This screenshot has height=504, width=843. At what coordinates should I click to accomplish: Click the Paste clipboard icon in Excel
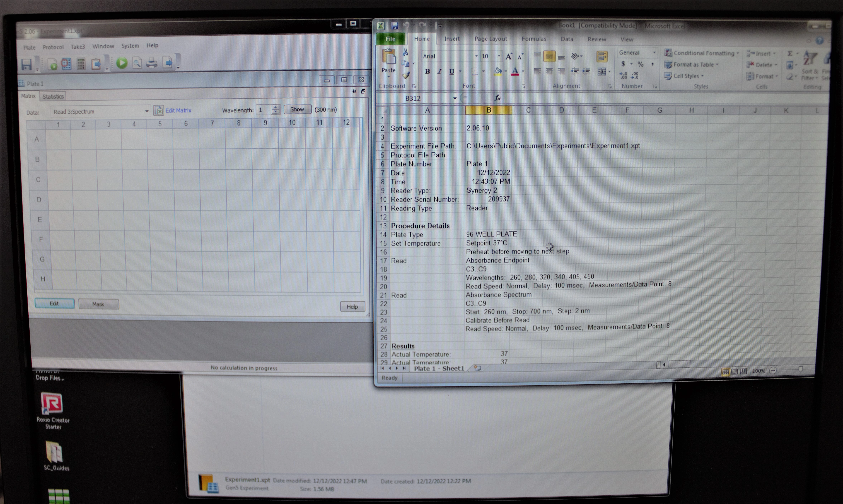388,57
